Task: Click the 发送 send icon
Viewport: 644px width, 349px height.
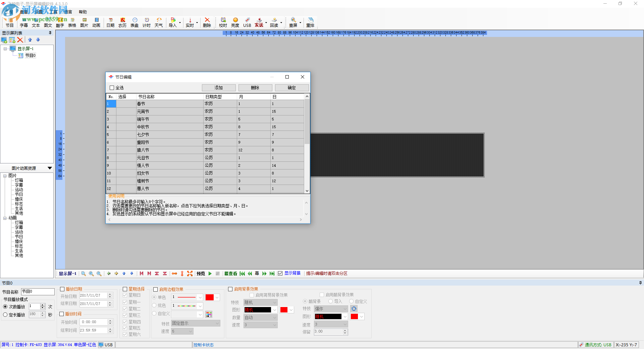Action: [259, 22]
